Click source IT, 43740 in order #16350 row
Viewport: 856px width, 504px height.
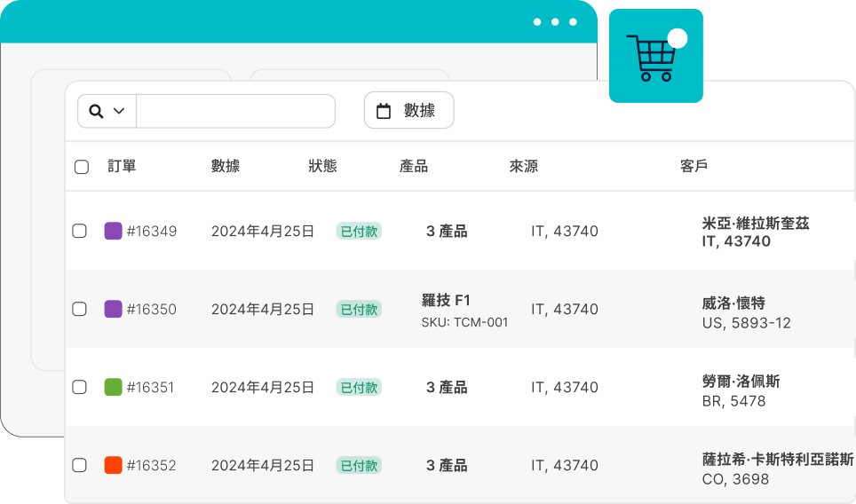tap(565, 310)
